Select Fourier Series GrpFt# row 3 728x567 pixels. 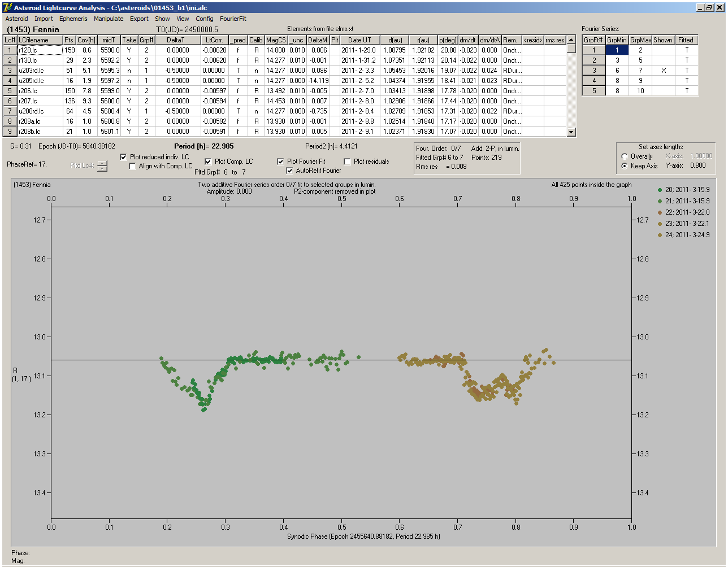pos(594,71)
